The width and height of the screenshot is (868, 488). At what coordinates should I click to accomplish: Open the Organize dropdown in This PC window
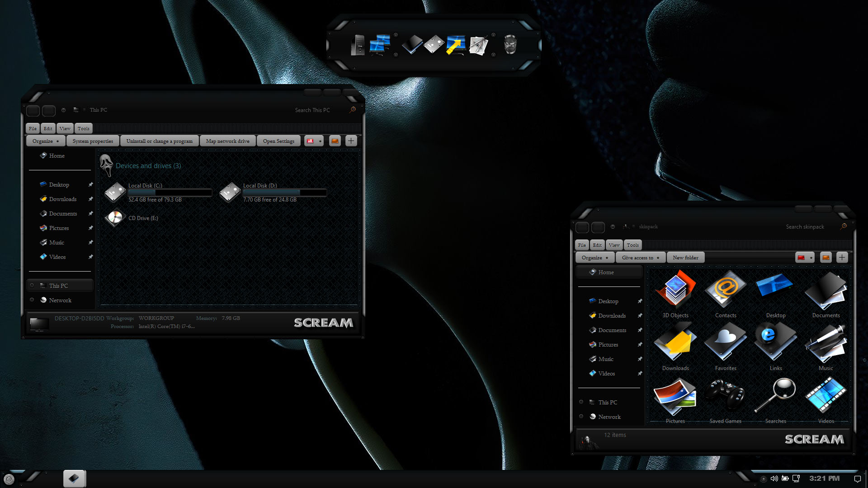point(46,141)
